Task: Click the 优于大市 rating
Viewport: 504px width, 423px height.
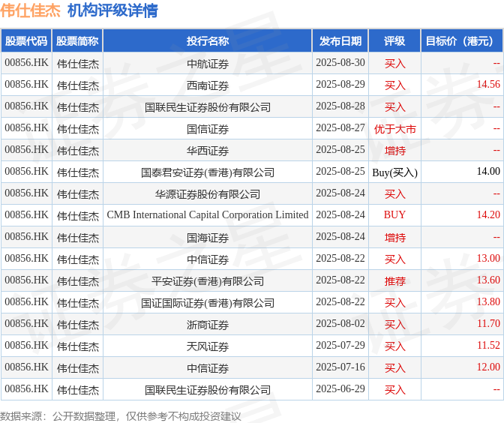Action: (x=394, y=129)
